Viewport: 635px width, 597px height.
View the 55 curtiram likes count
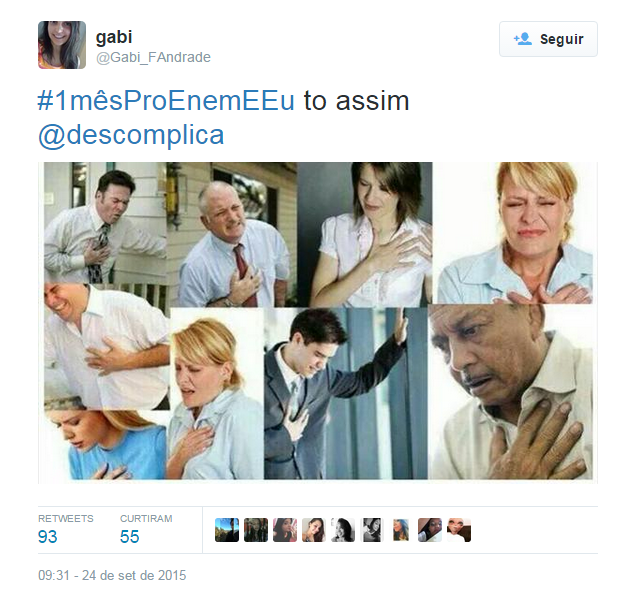(146, 530)
